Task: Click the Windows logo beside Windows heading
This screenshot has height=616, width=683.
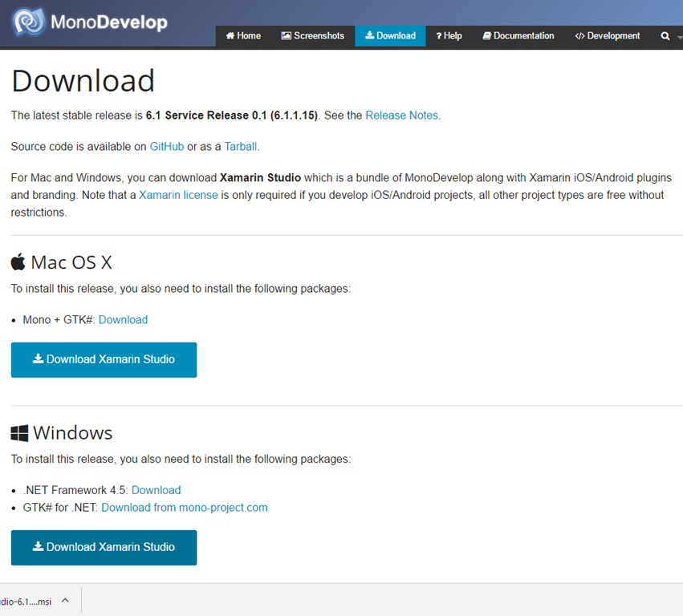Action: 19,433
